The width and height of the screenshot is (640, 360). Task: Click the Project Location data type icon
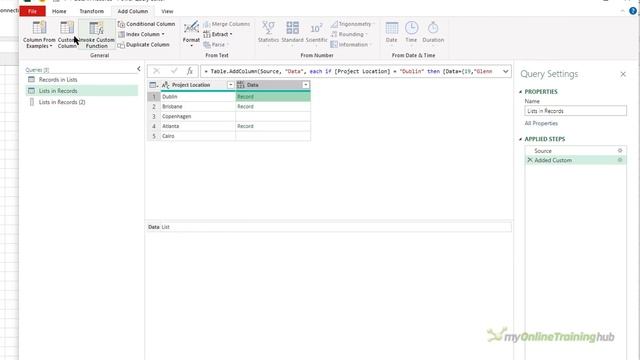point(166,85)
